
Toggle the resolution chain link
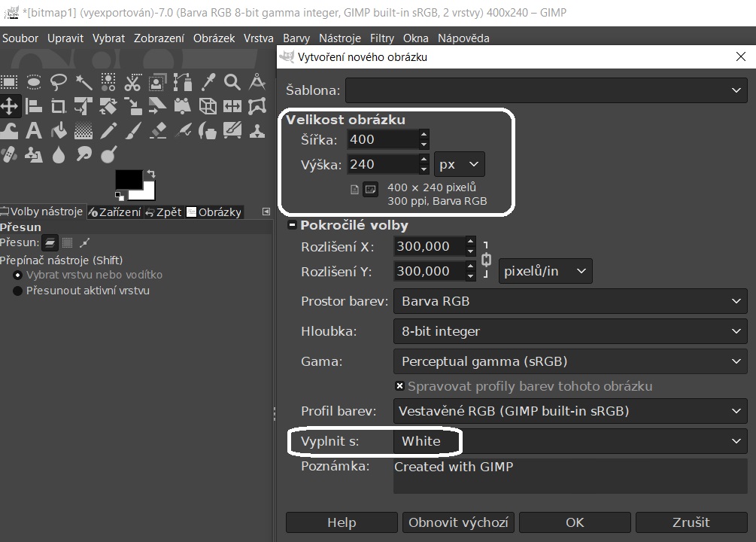point(487,260)
